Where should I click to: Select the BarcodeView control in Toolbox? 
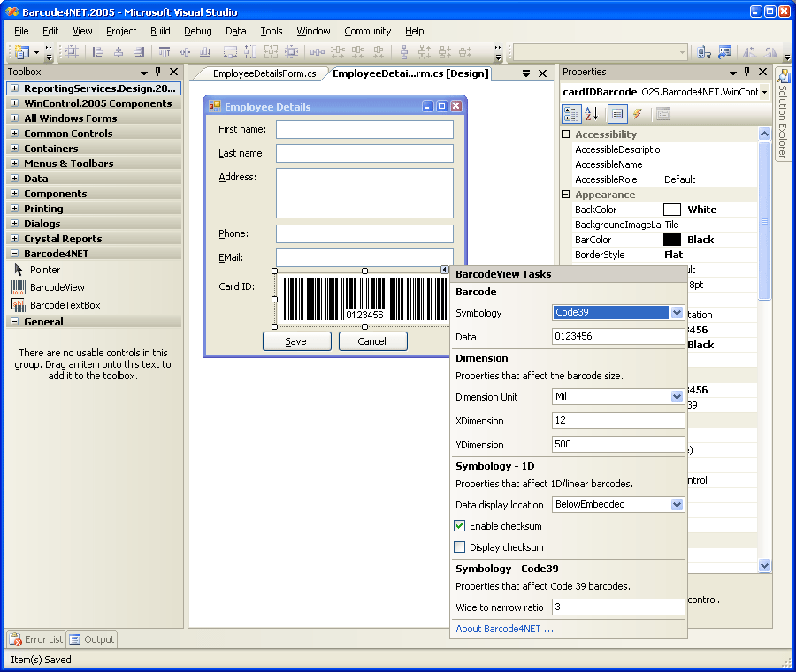[x=57, y=287]
